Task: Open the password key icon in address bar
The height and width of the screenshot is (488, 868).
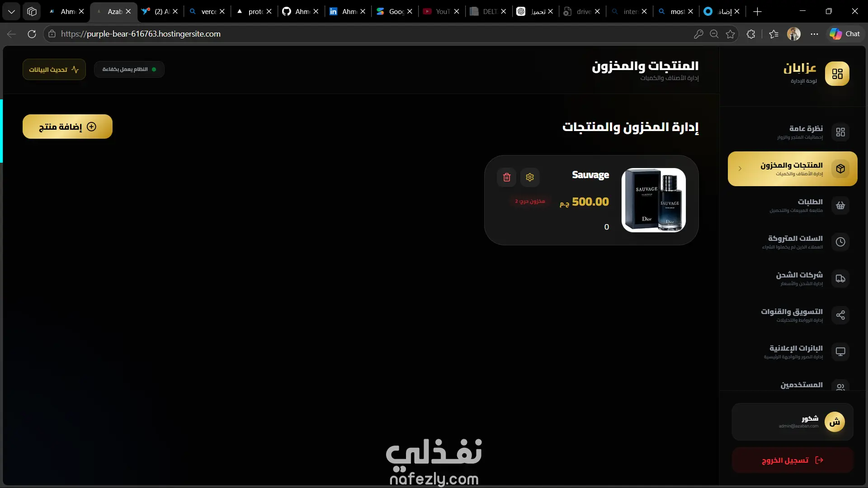Action: [x=698, y=34]
